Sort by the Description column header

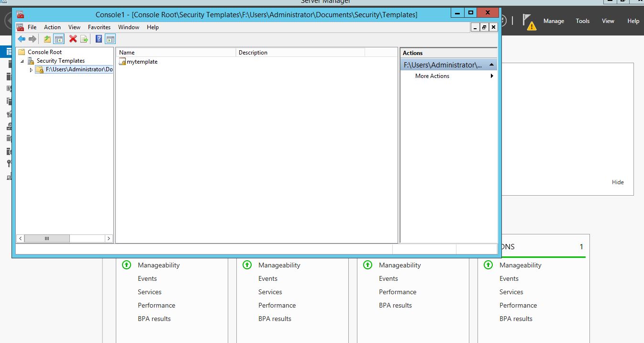point(300,53)
